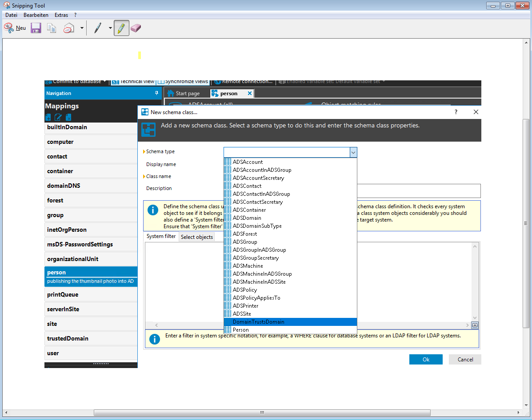Select the organizationalUnit mapping

click(91, 259)
